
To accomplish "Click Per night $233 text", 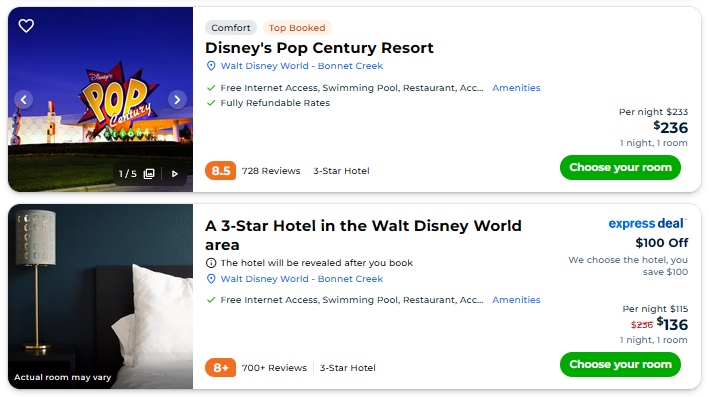I will tap(653, 112).
